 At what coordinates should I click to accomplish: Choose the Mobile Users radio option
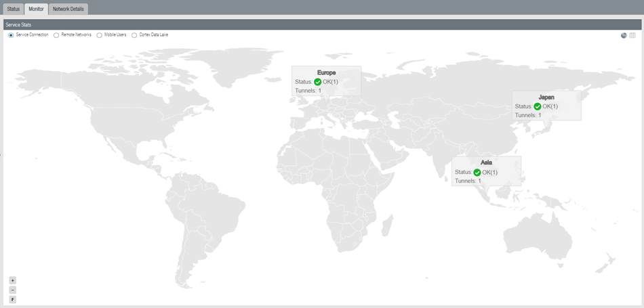point(99,35)
